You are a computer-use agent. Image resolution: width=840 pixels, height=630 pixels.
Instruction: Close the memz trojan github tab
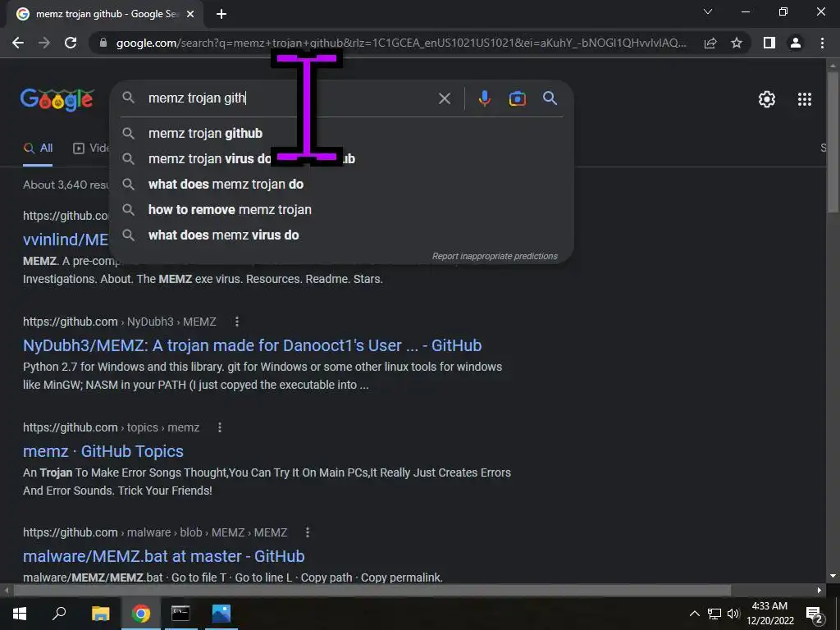[190, 15]
